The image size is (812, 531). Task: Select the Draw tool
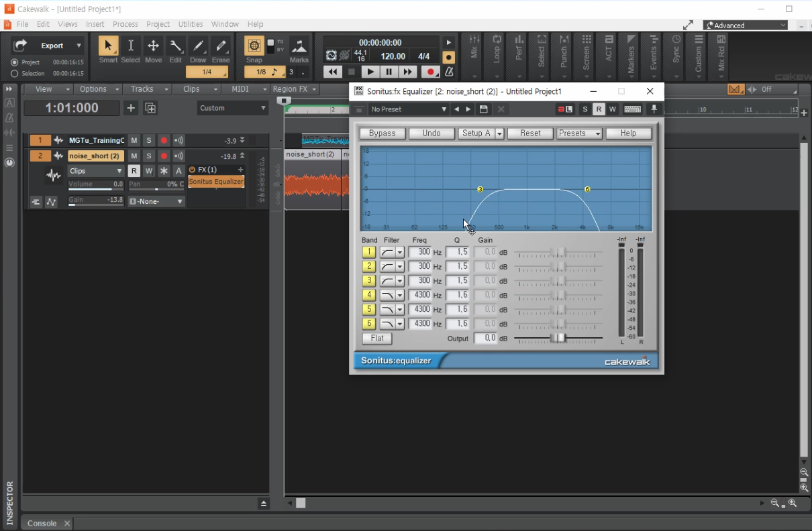198,46
